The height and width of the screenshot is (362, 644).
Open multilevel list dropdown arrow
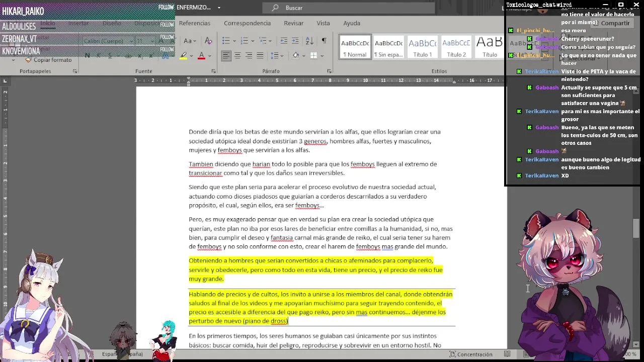270,41
